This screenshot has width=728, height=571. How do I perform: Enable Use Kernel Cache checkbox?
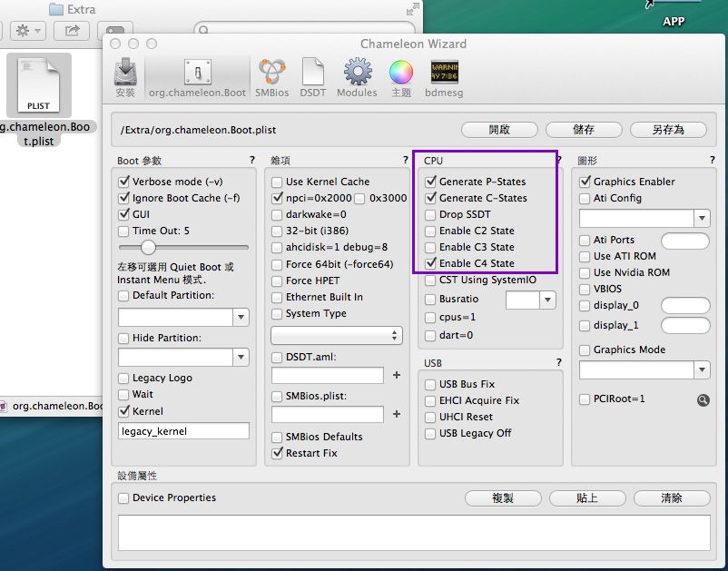(277, 182)
